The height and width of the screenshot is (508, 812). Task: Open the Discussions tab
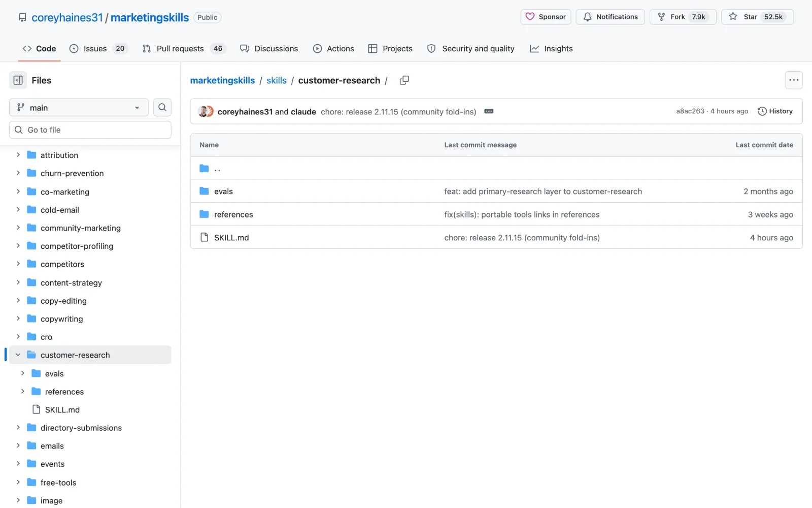269,48
